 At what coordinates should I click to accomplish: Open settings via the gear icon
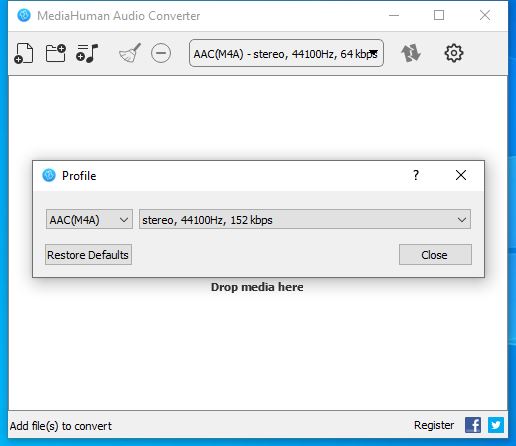tap(454, 53)
